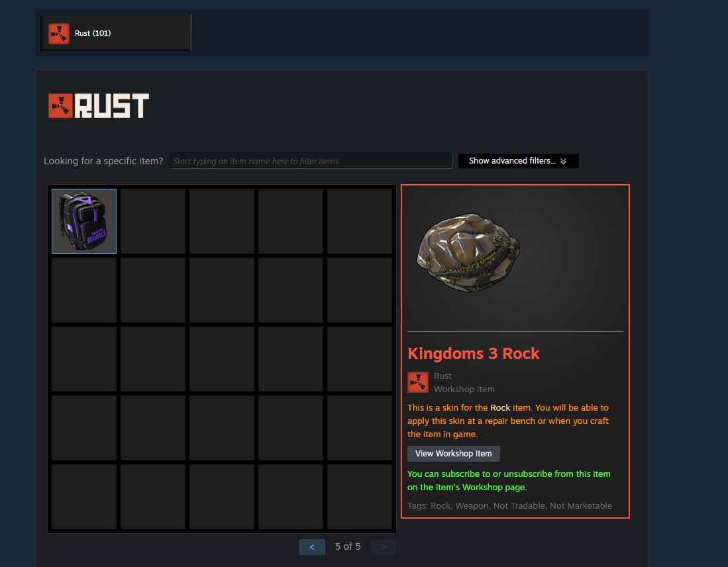728x567 pixels.
Task: Click the empty slot next to the backpack
Action: (x=153, y=221)
